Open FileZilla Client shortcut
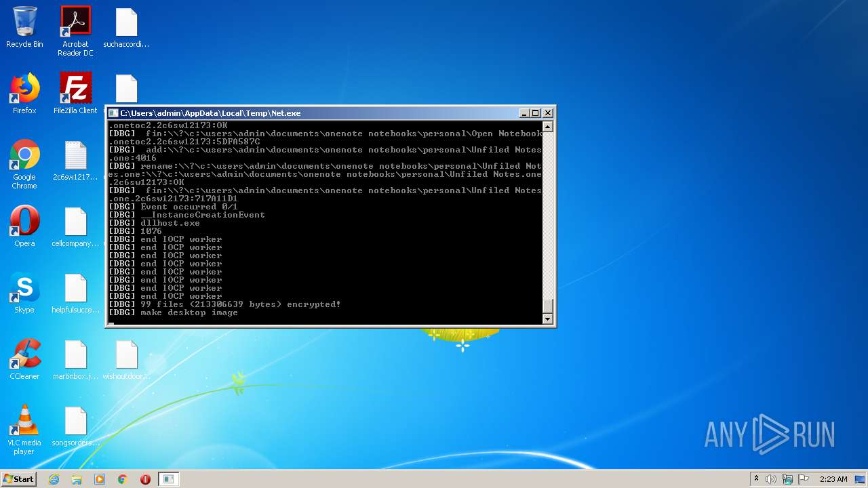Screen dimensions: 868x488 point(75,94)
